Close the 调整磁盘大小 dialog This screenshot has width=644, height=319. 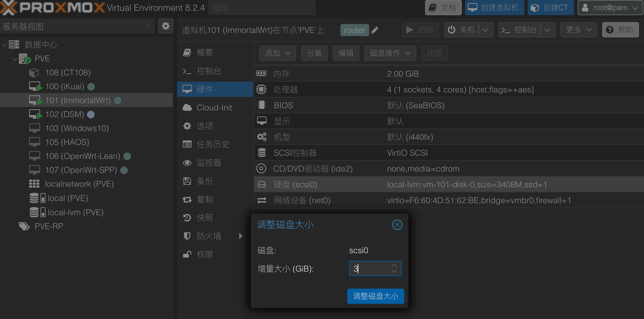point(397,225)
